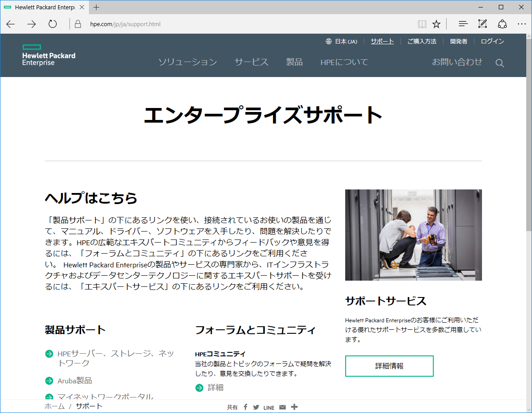The width and height of the screenshot is (532, 413).
Task: Refresh the current page
Action: 53,24
